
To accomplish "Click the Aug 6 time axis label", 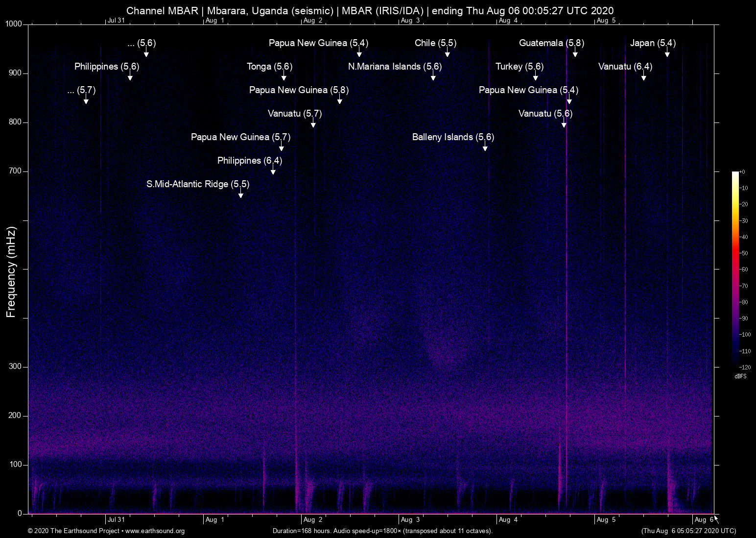I will click(x=704, y=520).
